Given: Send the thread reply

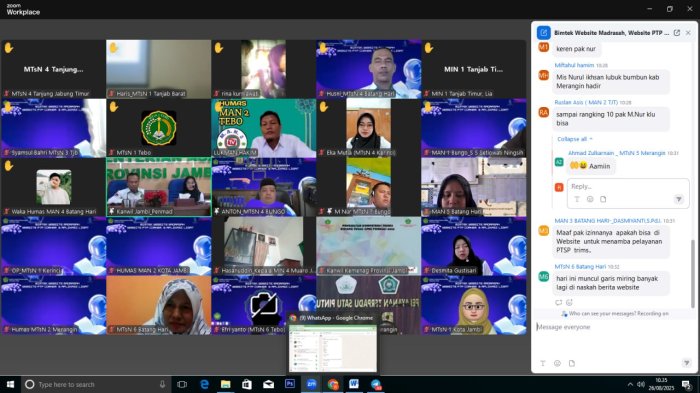Looking at the screenshot, I should [679, 199].
